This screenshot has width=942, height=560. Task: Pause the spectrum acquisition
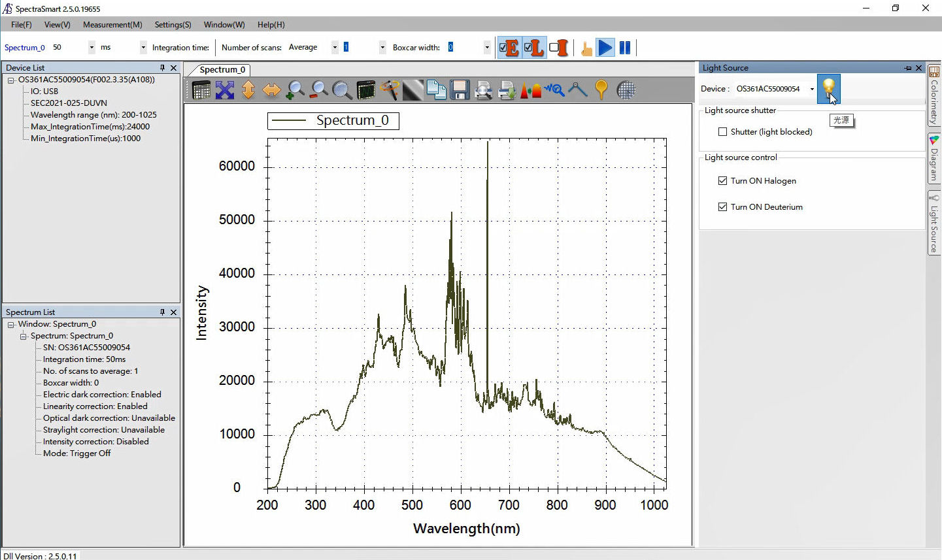pos(625,48)
